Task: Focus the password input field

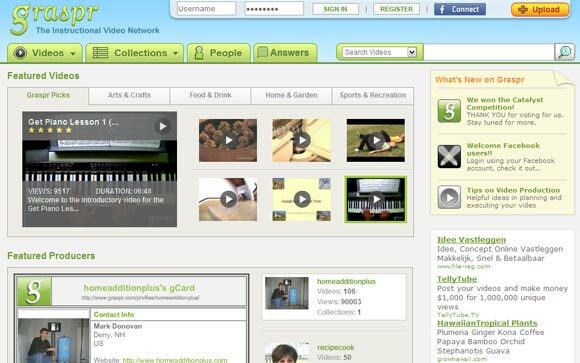Action: point(274,9)
